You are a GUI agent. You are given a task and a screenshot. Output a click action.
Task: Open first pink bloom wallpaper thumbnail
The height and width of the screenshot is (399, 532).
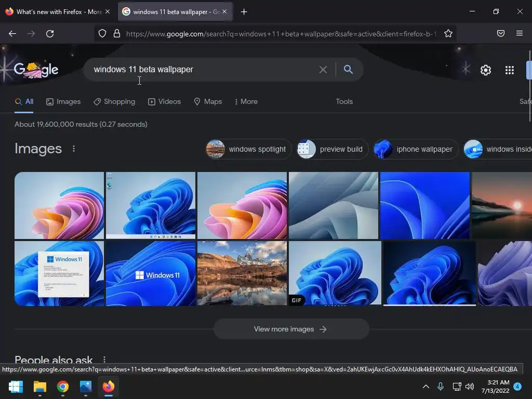pyautogui.click(x=59, y=206)
